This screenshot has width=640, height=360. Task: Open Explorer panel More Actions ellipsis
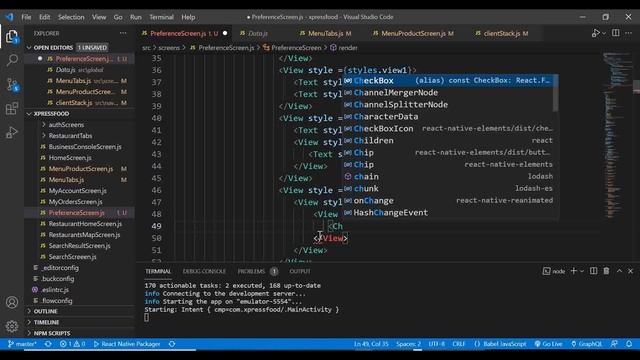tap(123, 33)
